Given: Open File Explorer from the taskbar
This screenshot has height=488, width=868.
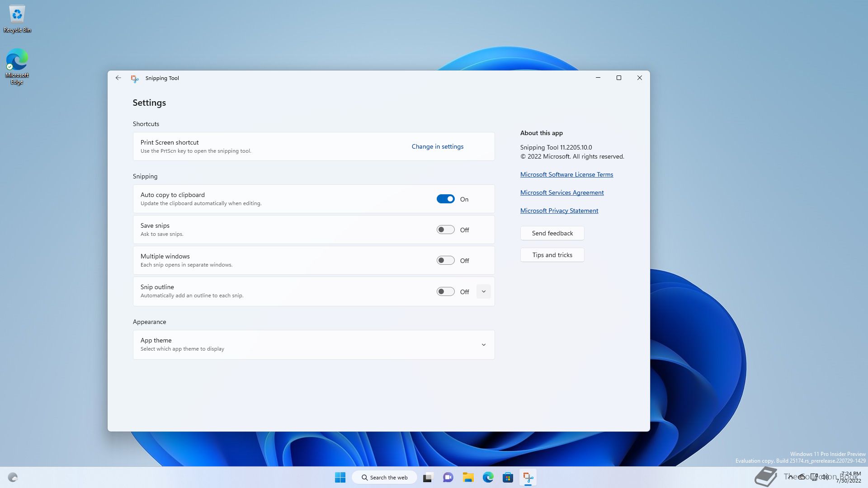Looking at the screenshot, I should click(x=468, y=477).
